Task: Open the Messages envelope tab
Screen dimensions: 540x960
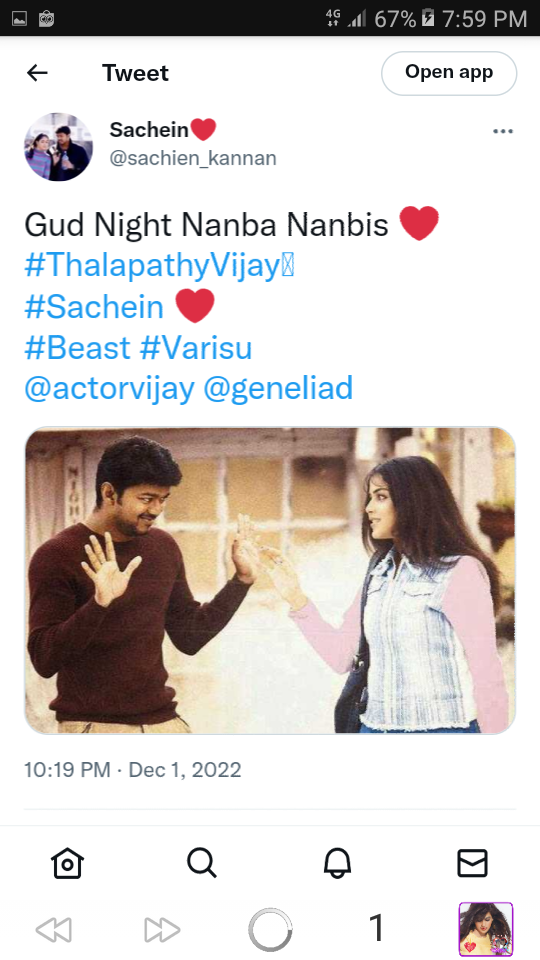Action: tap(473, 863)
